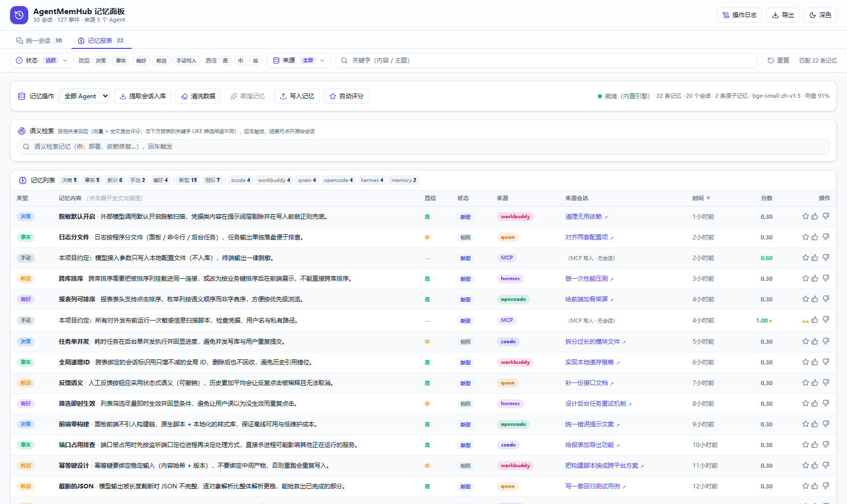Image resolution: width=847 pixels, height=504 pixels.
Task: Click the 记忆操作 database icon
Action: pos(22,96)
